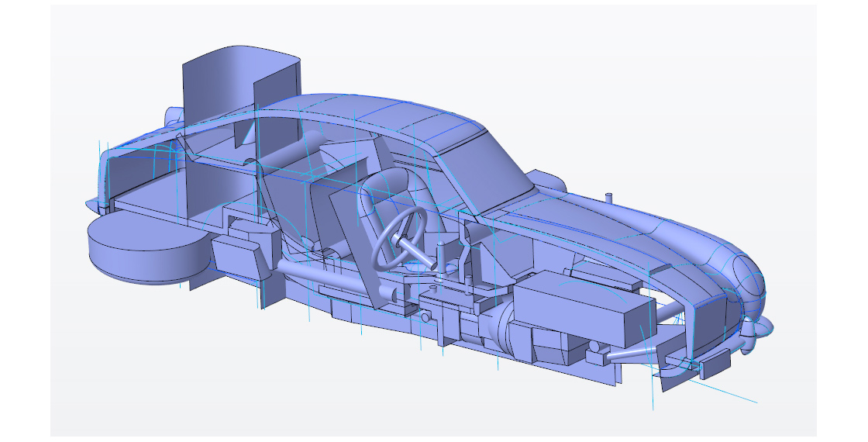Select the front license plate block
Viewport: 868px width, 442px height.
pos(714,365)
